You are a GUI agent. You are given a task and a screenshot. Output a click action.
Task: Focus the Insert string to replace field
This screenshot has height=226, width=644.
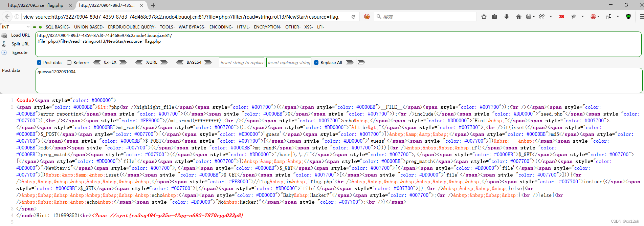(x=242, y=62)
